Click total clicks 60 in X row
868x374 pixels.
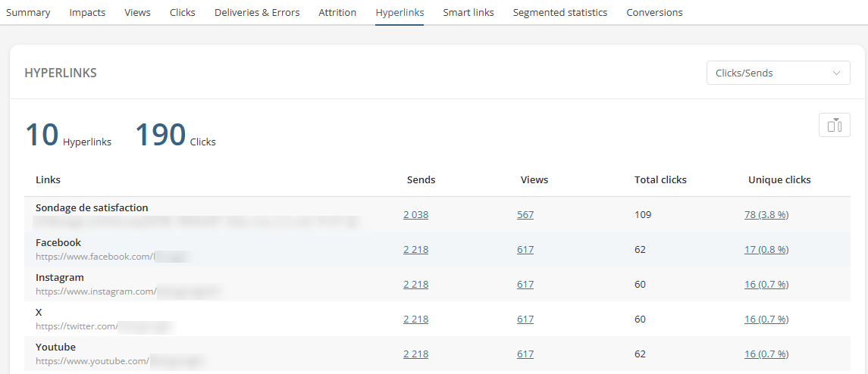[x=640, y=319]
